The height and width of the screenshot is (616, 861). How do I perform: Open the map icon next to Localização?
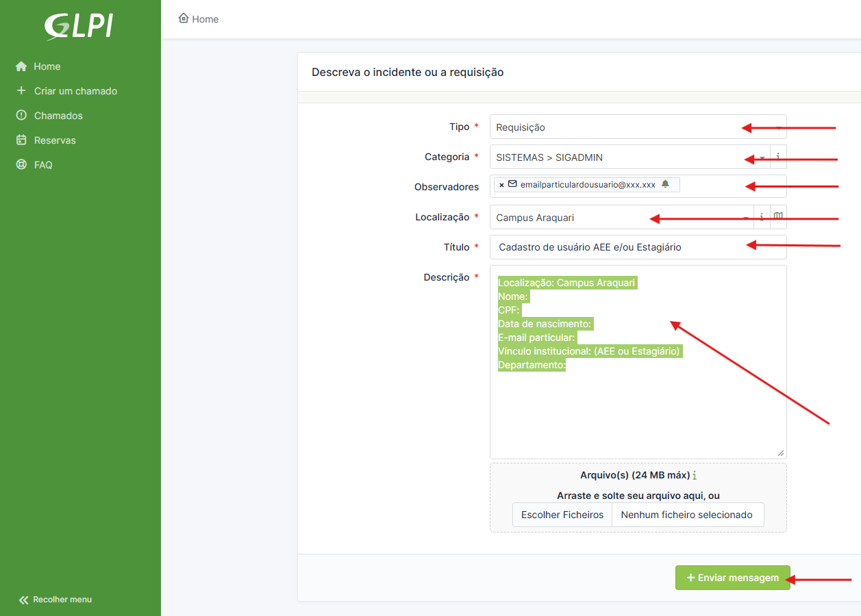[x=778, y=217]
